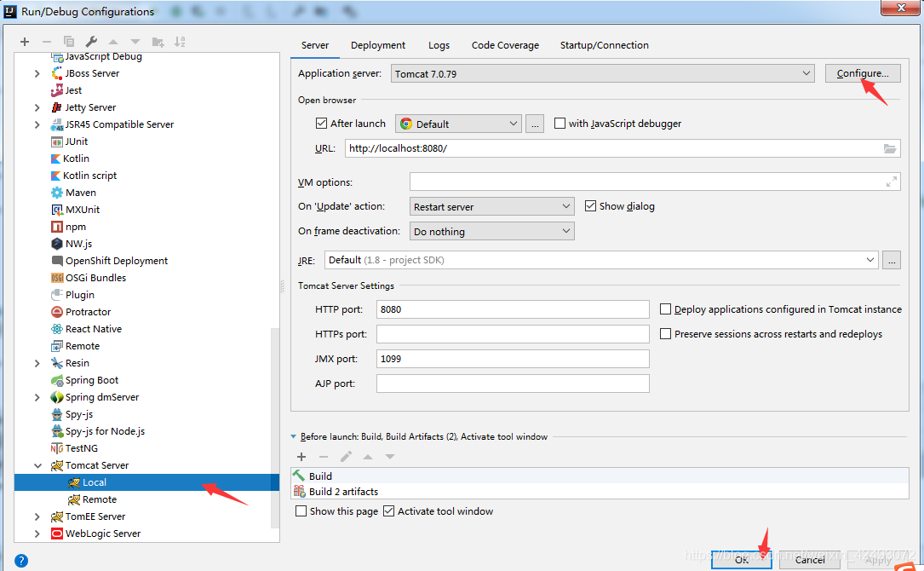Add a Before launch task with plus
Screen dimensions: 924x571
click(x=301, y=457)
